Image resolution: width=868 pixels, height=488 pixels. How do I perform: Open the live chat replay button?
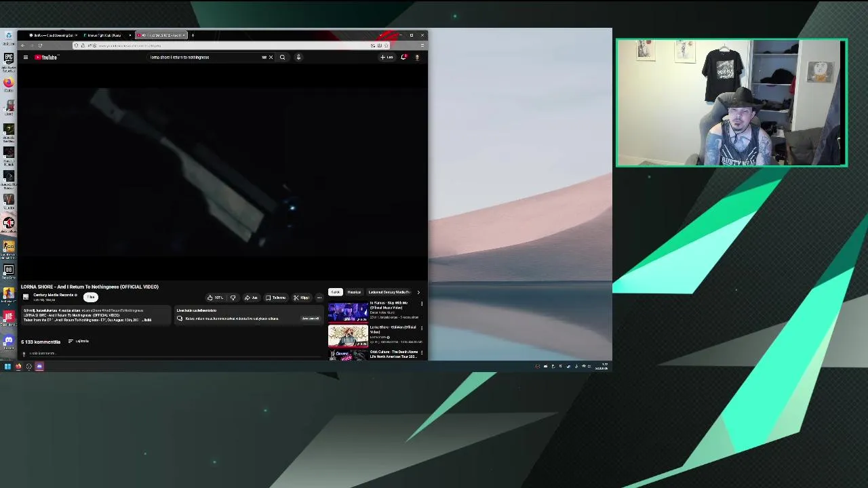pos(311,318)
